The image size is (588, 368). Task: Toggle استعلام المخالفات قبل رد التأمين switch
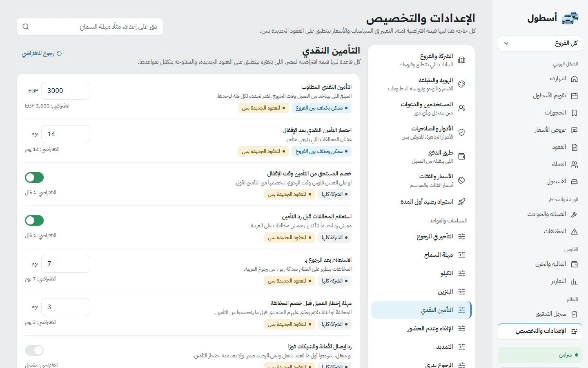click(34, 220)
